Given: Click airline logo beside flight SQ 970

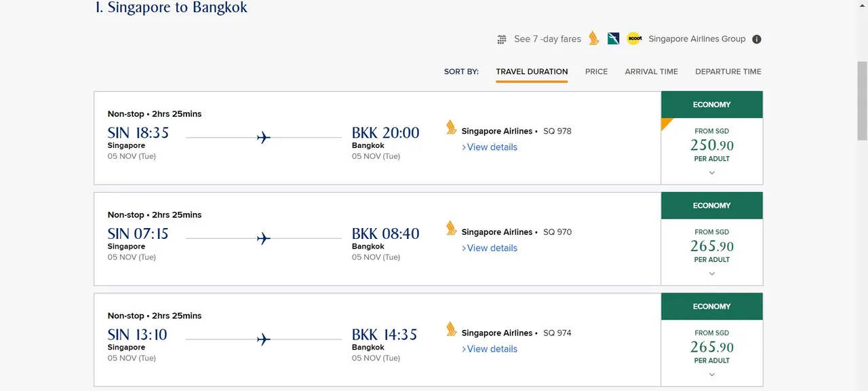Looking at the screenshot, I should (x=452, y=228).
